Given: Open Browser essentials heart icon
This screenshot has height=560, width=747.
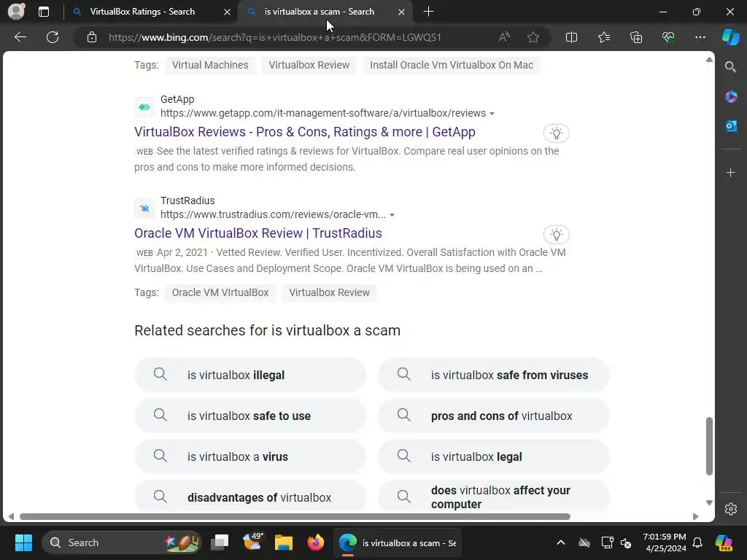Looking at the screenshot, I should (x=668, y=37).
